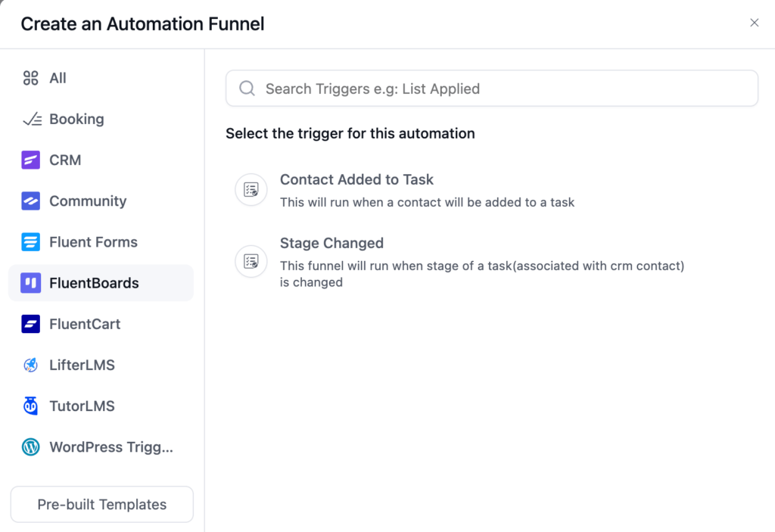Open the WordPress Triggers category
This screenshot has height=532, width=775.
coord(101,447)
